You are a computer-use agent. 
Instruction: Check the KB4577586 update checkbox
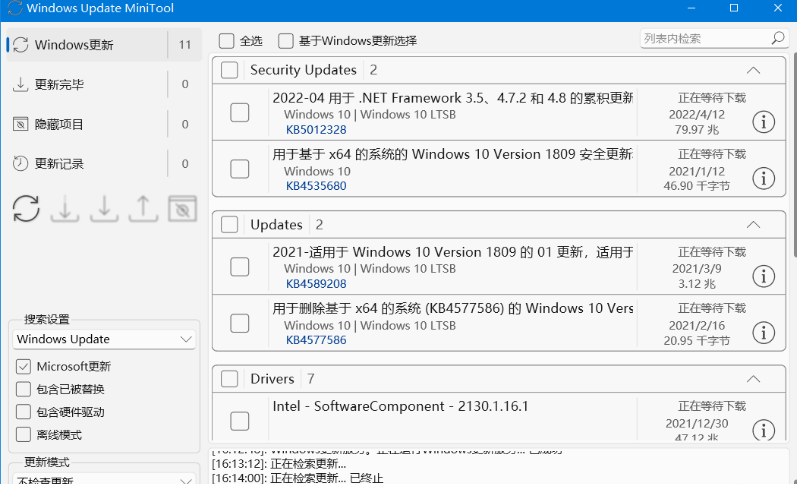pos(239,323)
